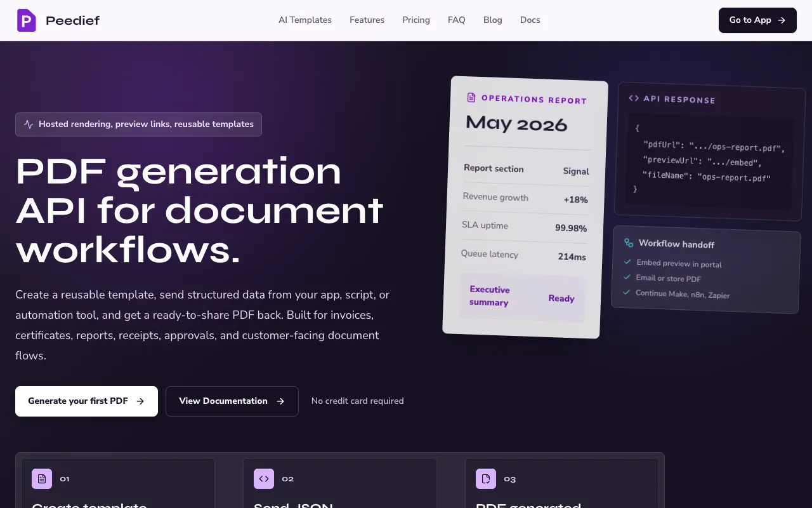Screen dimensions: 812x508
Task: Click the Signal column header
Action: pyautogui.click(x=576, y=171)
